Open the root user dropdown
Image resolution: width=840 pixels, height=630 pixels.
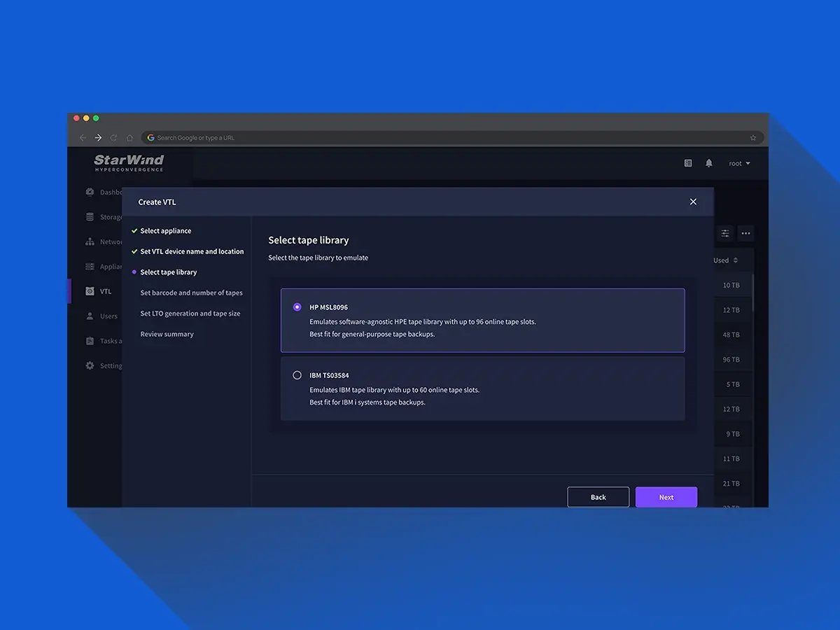pyautogui.click(x=739, y=163)
